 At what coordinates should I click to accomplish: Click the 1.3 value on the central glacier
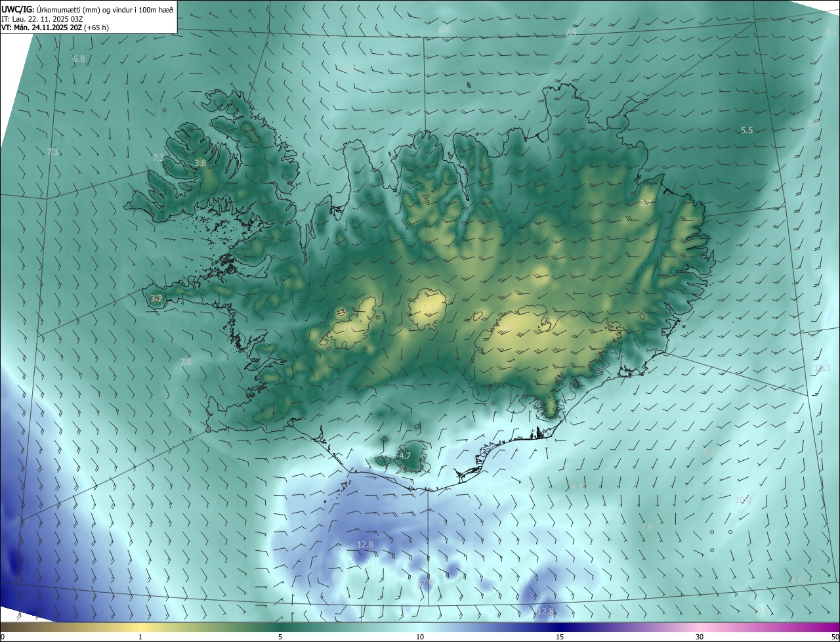428,307
